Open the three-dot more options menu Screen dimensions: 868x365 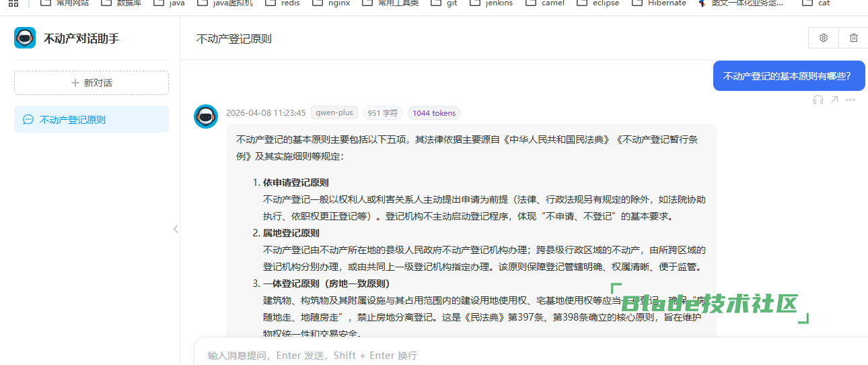pos(851,100)
